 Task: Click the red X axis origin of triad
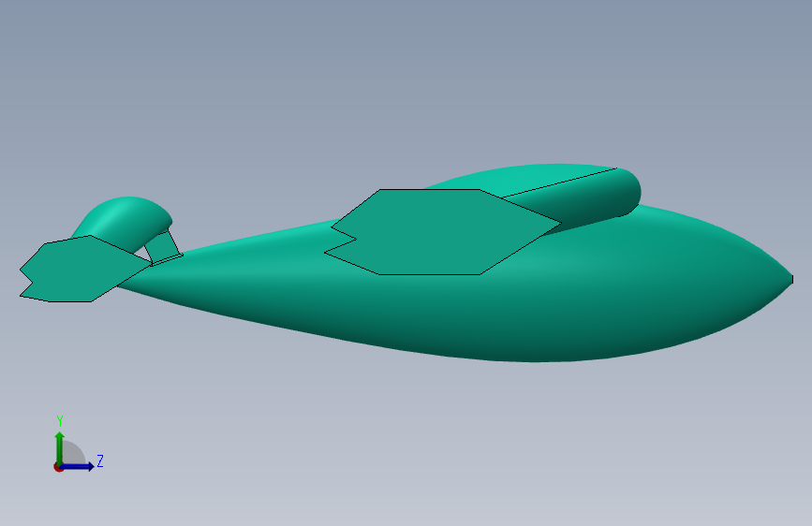click(x=58, y=467)
